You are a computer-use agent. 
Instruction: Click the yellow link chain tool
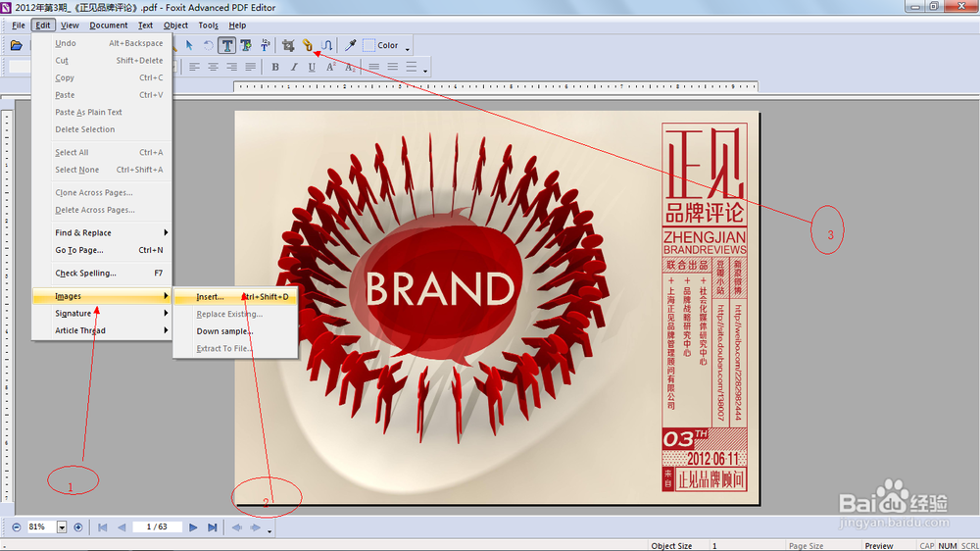pos(307,46)
